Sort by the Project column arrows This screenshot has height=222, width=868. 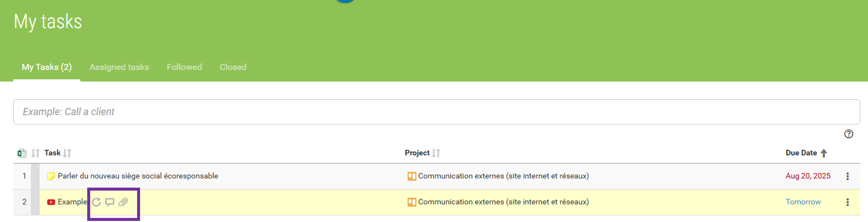[x=436, y=153]
